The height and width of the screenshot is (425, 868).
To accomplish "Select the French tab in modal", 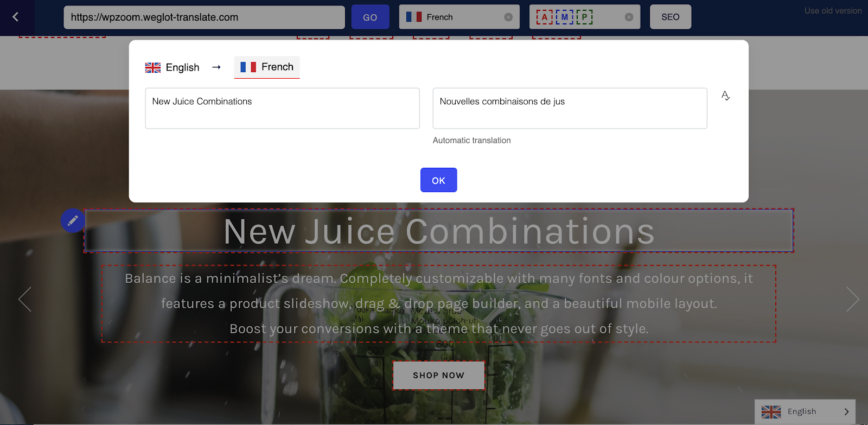I will [x=267, y=67].
